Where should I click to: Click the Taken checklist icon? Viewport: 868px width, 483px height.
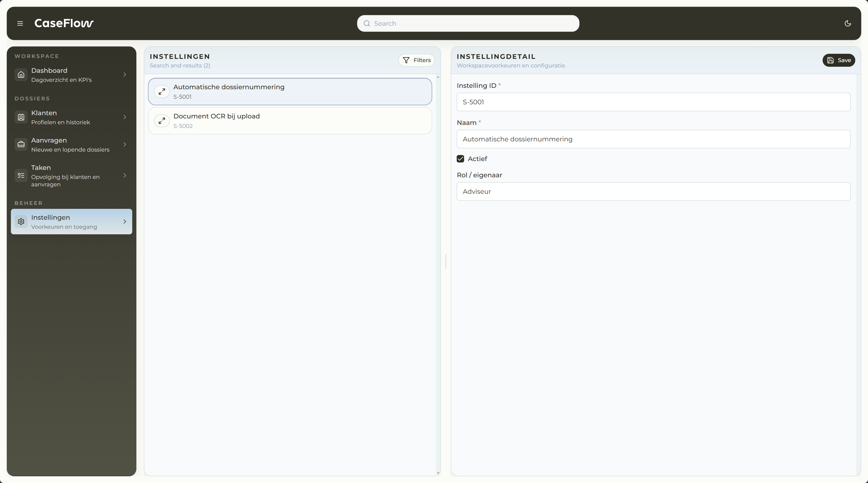21,175
